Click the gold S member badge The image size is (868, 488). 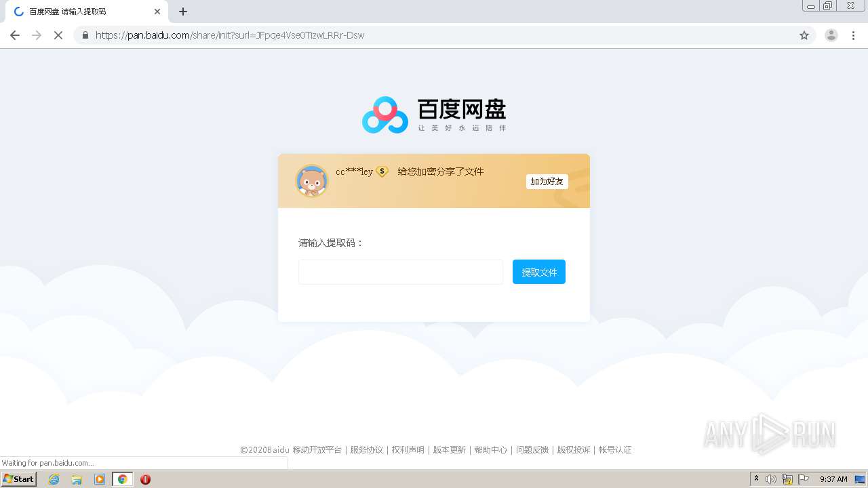[382, 172]
